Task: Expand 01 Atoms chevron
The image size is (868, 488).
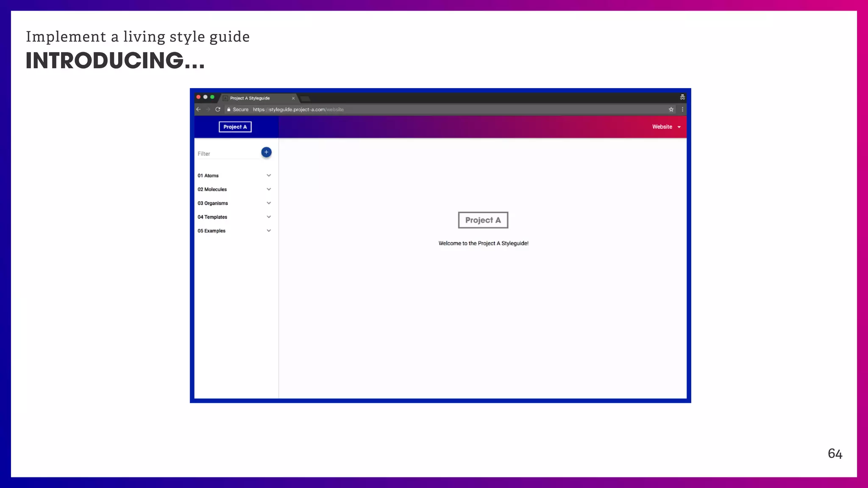Action: [x=269, y=175]
